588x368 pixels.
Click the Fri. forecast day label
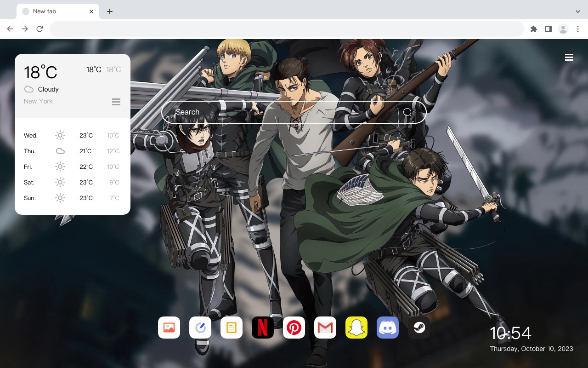[x=28, y=167]
